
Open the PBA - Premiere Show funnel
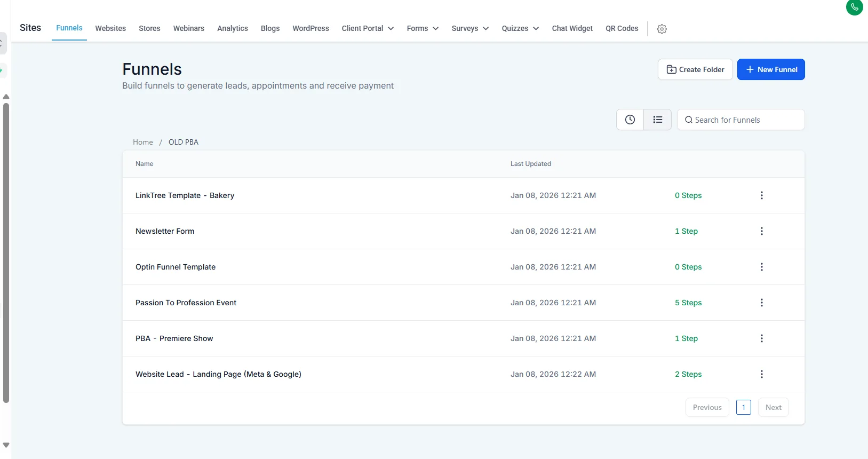(x=174, y=338)
